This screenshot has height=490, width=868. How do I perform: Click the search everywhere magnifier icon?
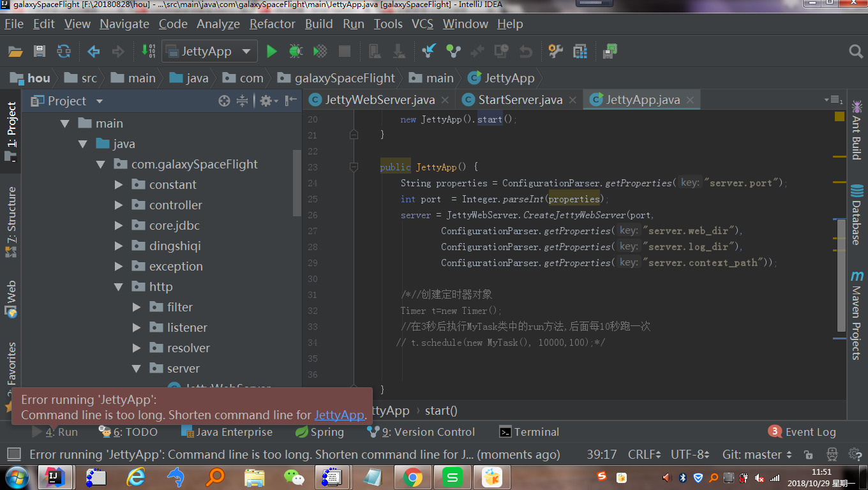click(x=856, y=51)
